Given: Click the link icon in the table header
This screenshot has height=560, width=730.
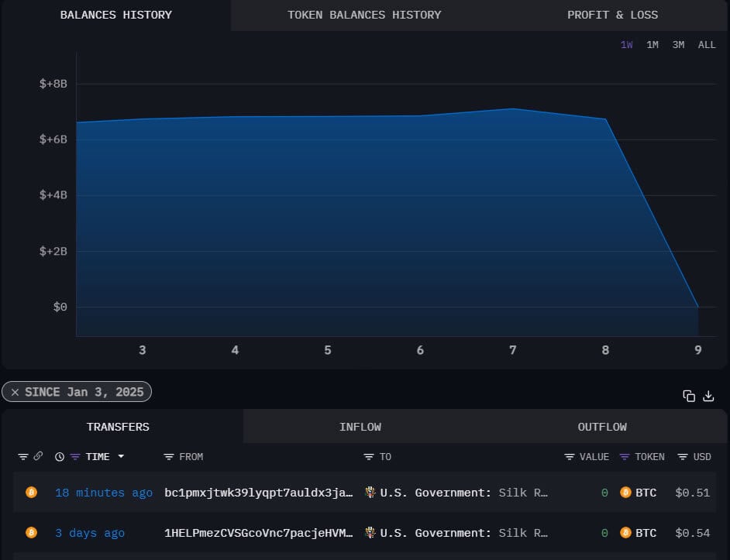Looking at the screenshot, I should (x=37, y=457).
